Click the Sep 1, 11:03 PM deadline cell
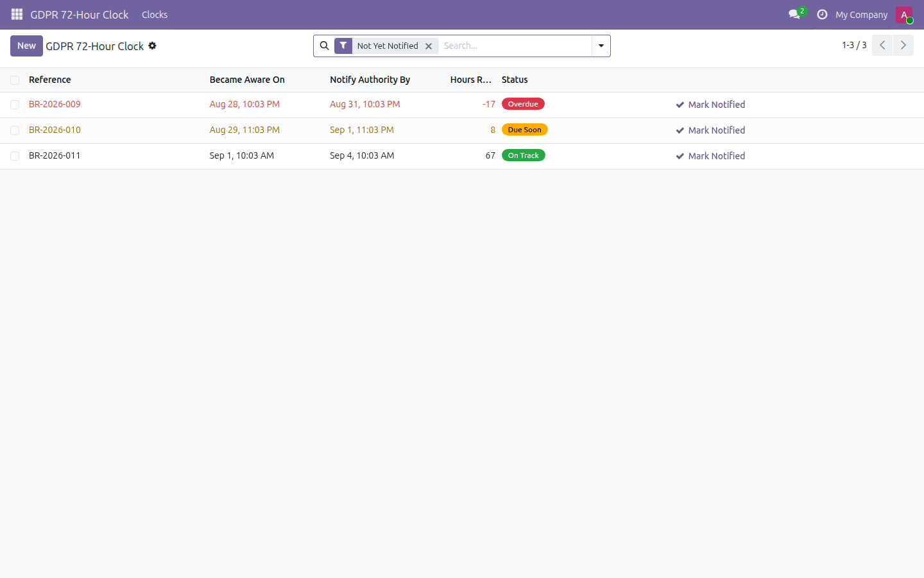This screenshot has width=924, height=578. tap(362, 130)
